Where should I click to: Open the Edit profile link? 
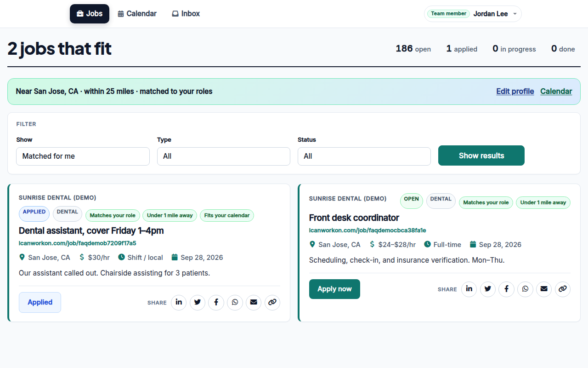point(515,91)
